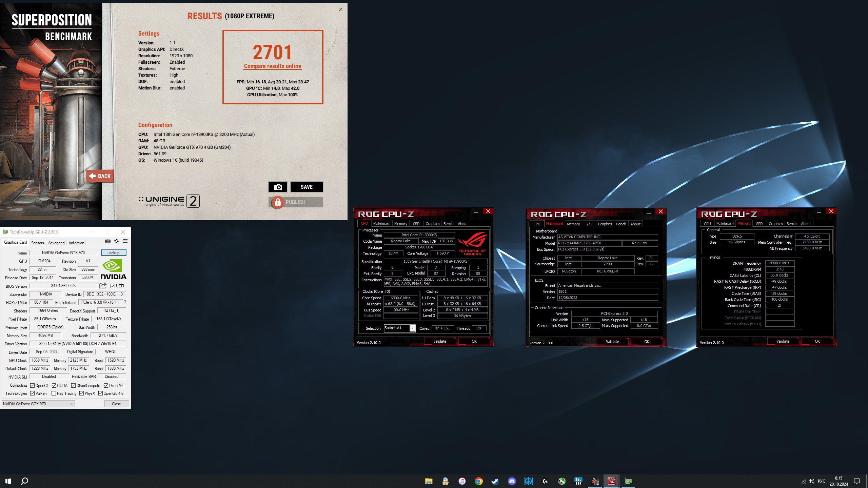
Task: Click the lock icon on PUBLISH button
Action: [278, 202]
